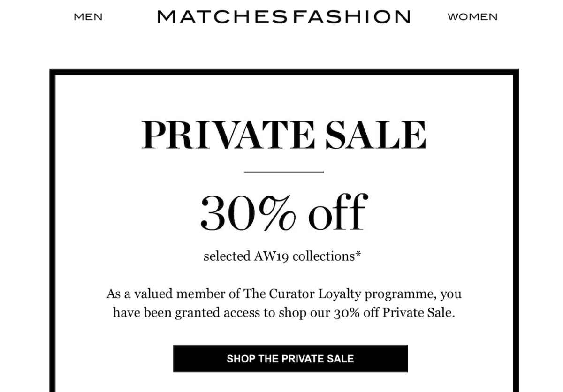Click the MATCHESFASHION logo

(284, 17)
